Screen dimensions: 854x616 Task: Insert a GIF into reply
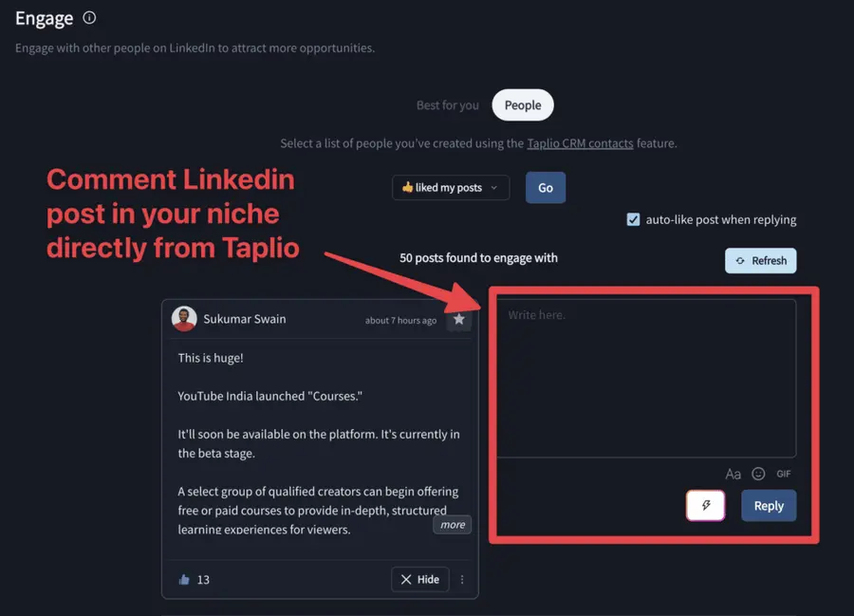click(x=784, y=474)
